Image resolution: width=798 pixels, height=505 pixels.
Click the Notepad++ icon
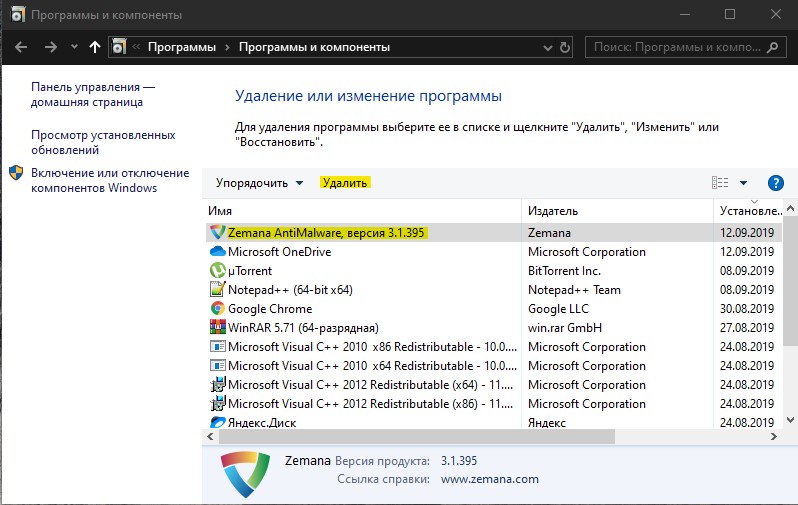[x=218, y=289]
